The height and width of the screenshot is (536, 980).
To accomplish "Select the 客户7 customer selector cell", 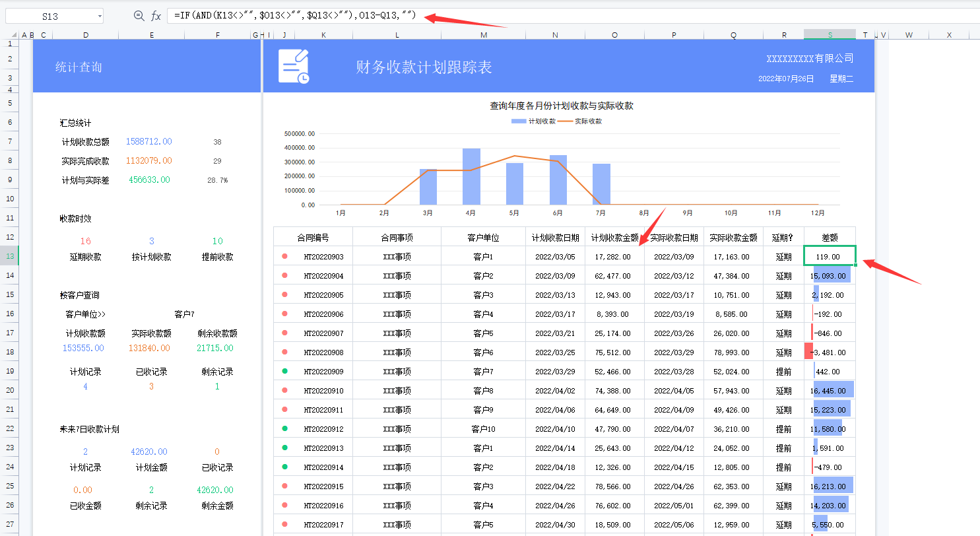I will [x=184, y=314].
